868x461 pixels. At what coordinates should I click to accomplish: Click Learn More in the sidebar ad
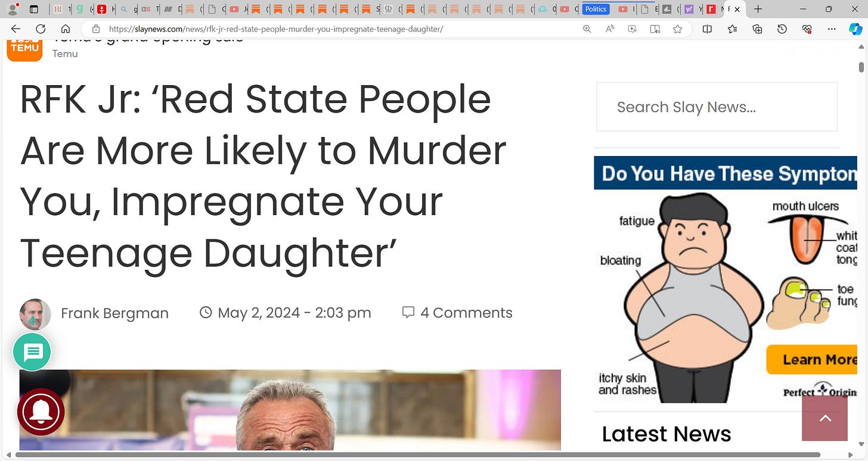coord(812,359)
